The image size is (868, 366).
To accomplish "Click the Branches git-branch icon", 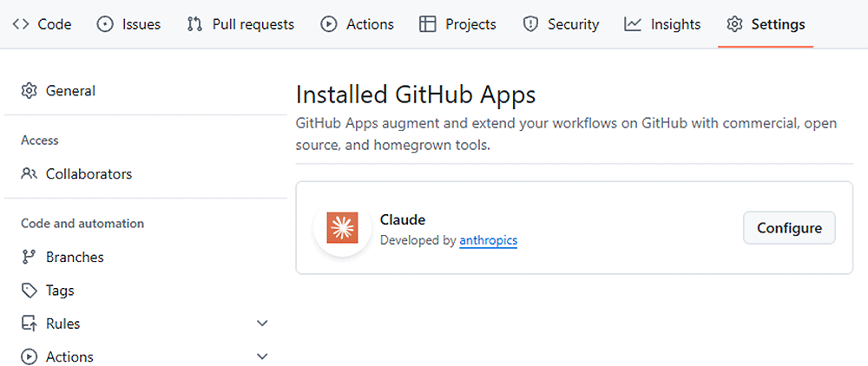I will (x=30, y=258).
